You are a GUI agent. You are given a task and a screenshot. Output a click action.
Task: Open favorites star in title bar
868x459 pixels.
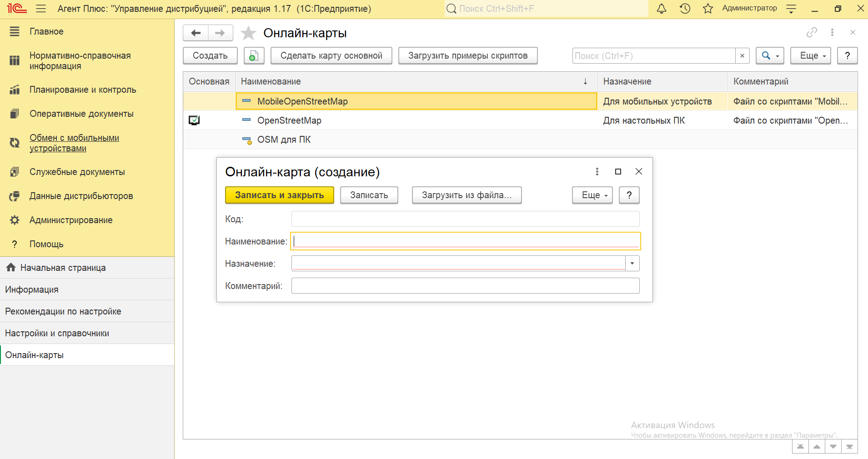(707, 9)
